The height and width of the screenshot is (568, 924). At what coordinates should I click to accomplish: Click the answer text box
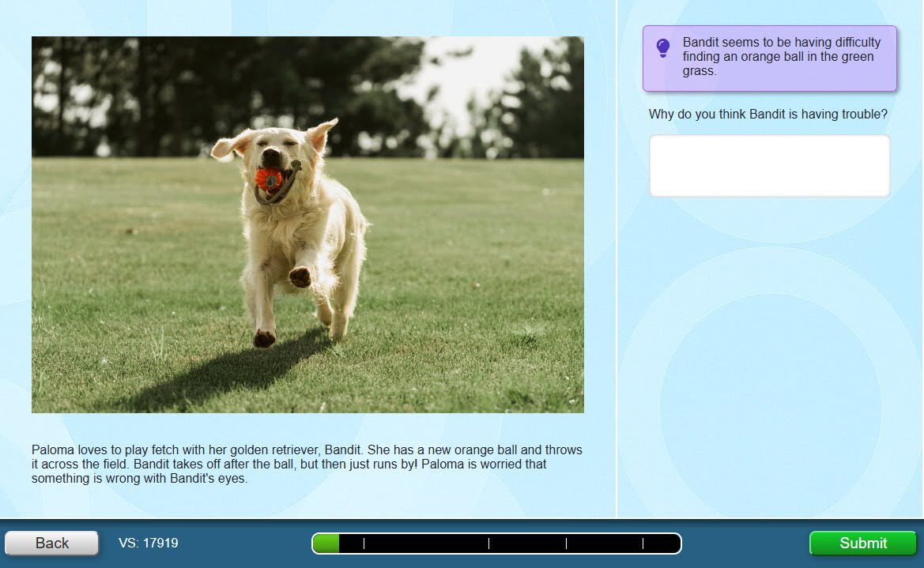point(768,165)
